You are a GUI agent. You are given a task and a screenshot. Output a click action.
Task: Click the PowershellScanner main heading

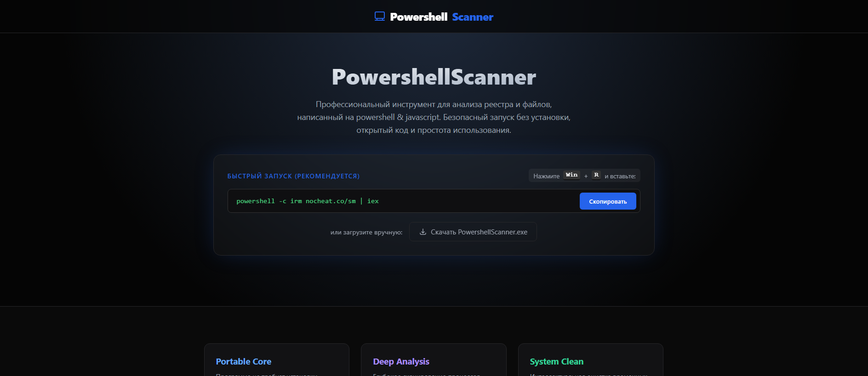click(434, 77)
